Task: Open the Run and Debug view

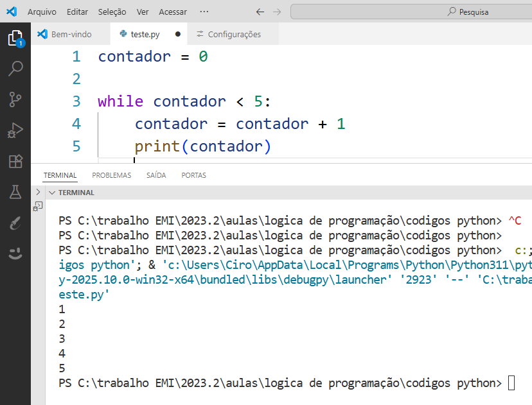Action: (x=15, y=130)
